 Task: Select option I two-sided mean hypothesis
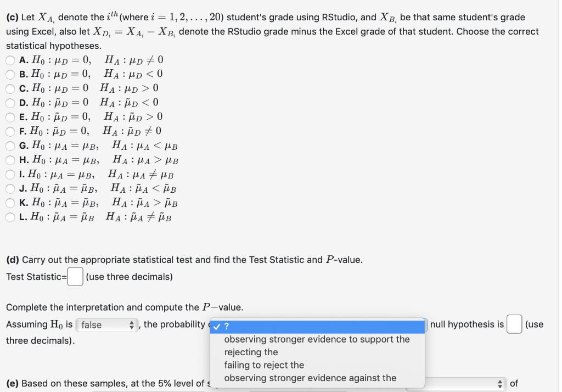coord(10,174)
